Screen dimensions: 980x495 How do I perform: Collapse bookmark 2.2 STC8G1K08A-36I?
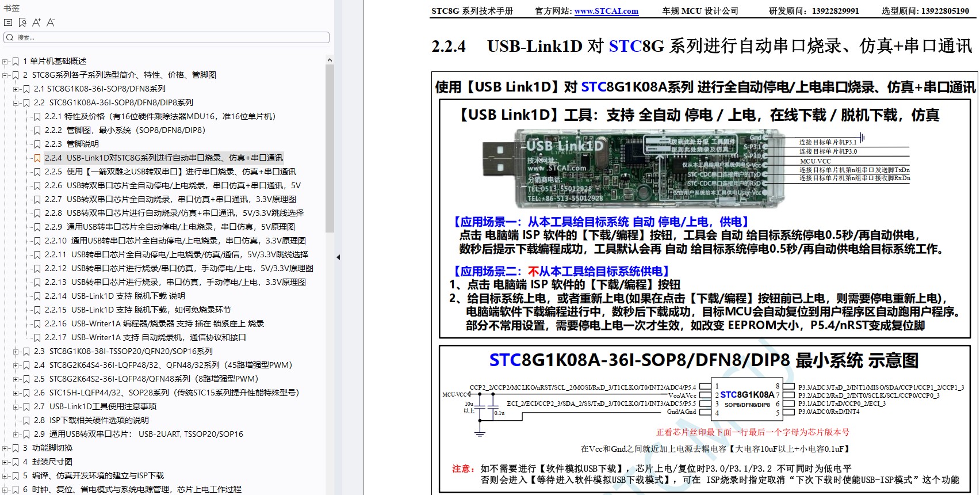click(x=16, y=102)
